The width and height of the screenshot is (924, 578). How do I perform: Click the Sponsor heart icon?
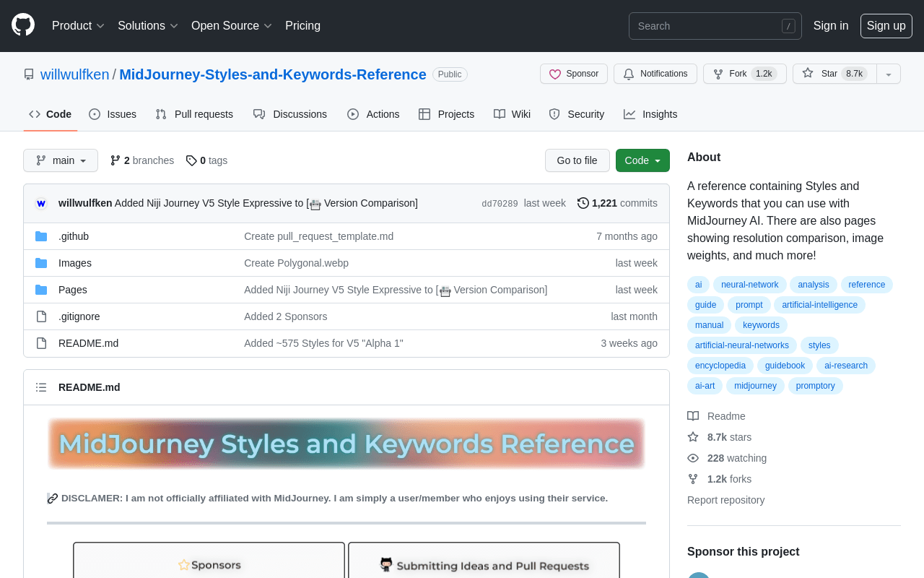[555, 74]
